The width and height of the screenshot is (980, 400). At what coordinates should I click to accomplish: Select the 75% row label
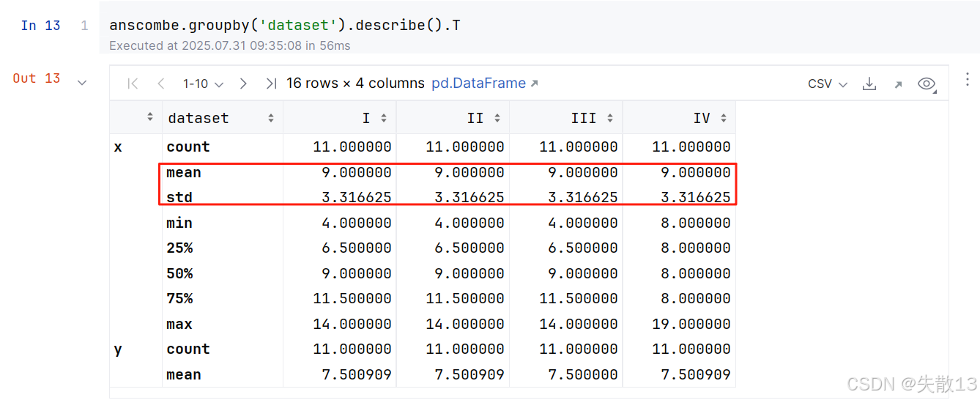(x=179, y=299)
